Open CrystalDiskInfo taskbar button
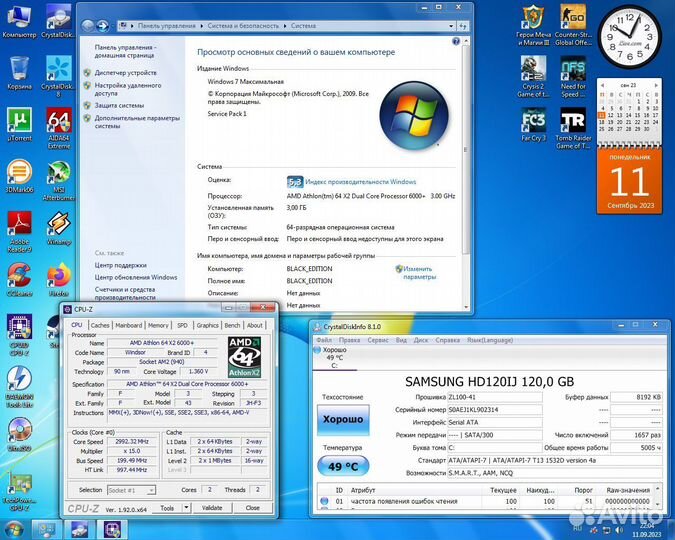The width and height of the screenshot is (675, 540). [79, 530]
